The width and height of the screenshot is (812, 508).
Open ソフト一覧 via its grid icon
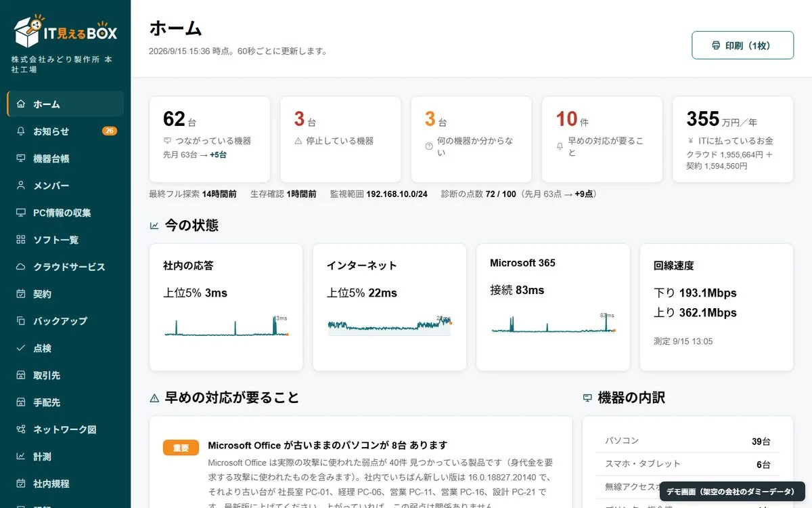[20, 240]
